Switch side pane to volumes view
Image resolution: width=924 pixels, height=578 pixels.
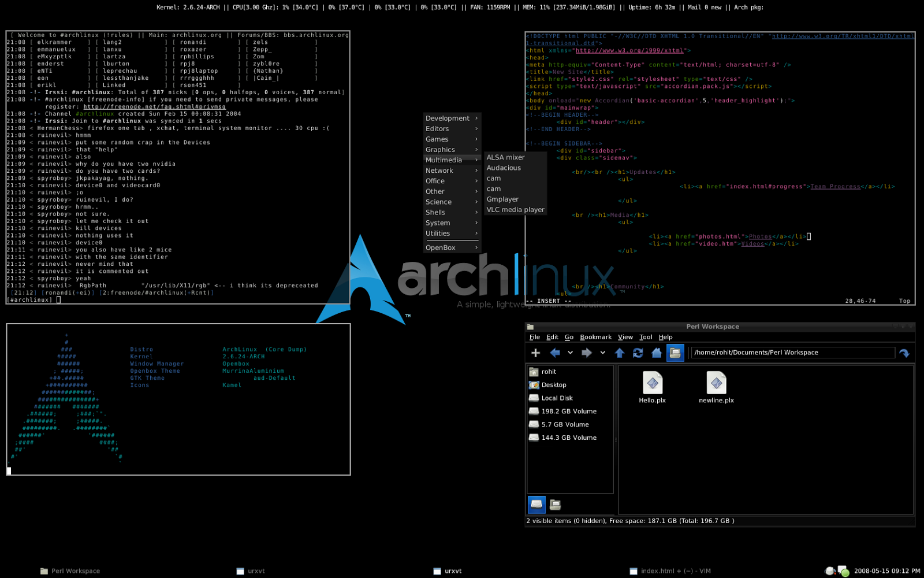[536, 504]
